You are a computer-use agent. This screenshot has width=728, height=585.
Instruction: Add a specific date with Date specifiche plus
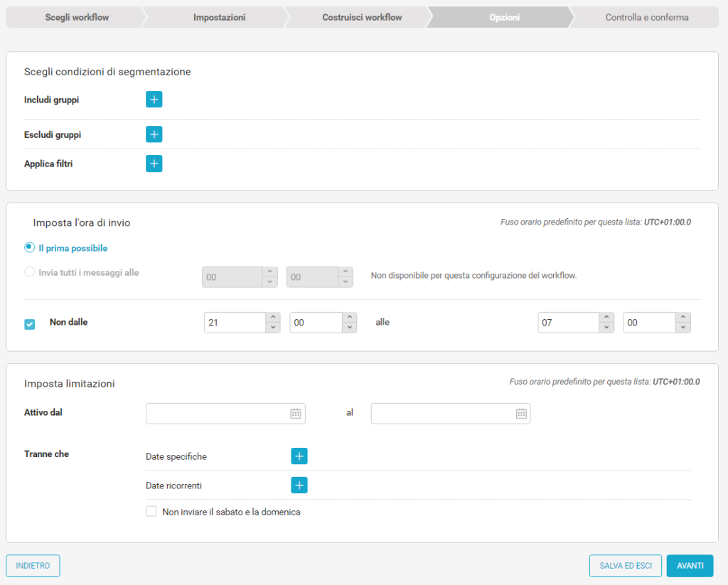click(299, 456)
